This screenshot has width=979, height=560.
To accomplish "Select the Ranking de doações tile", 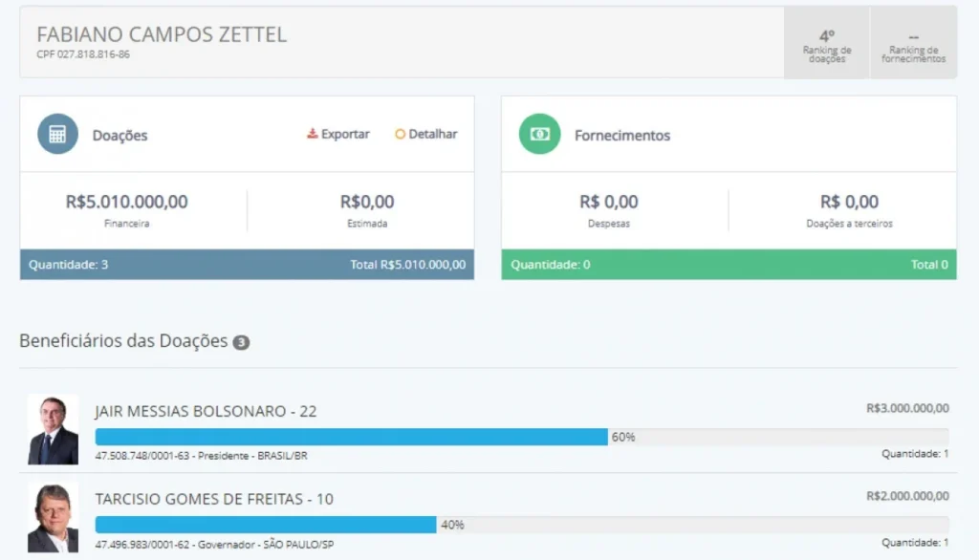I will [826, 44].
